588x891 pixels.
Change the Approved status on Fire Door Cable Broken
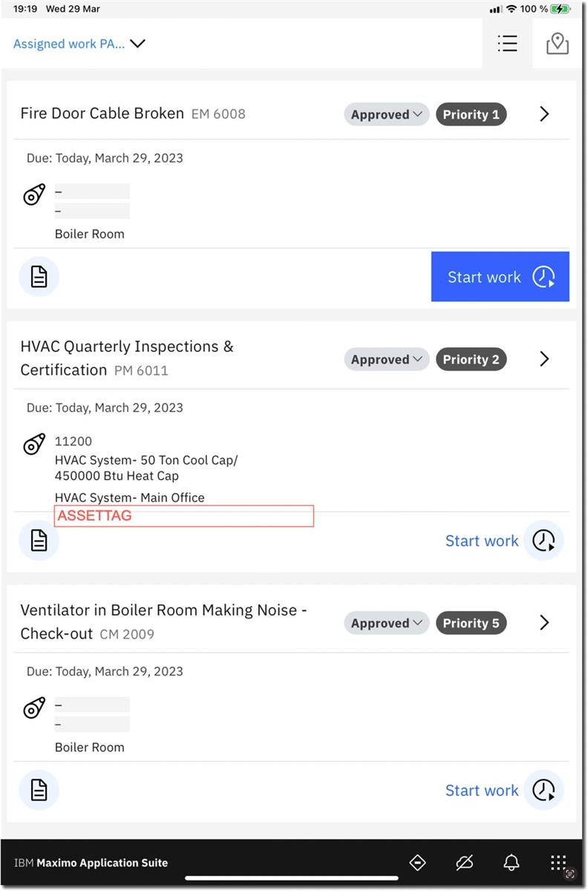386,114
